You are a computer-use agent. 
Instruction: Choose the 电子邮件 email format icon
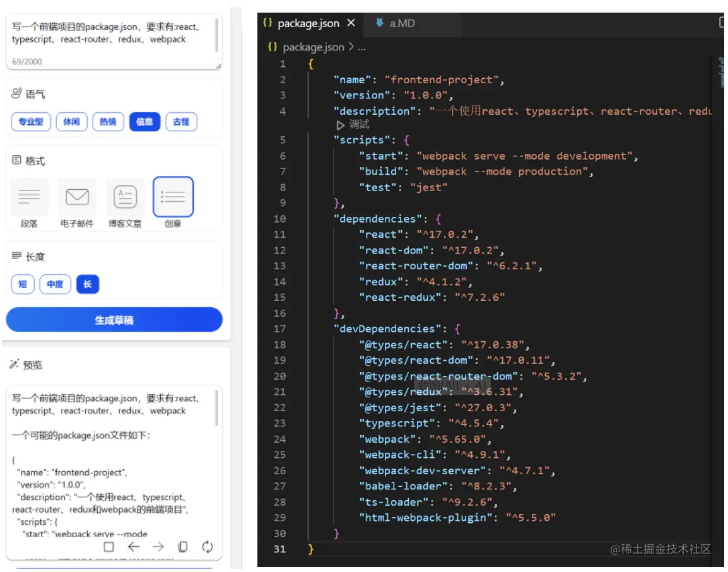(x=77, y=197)
